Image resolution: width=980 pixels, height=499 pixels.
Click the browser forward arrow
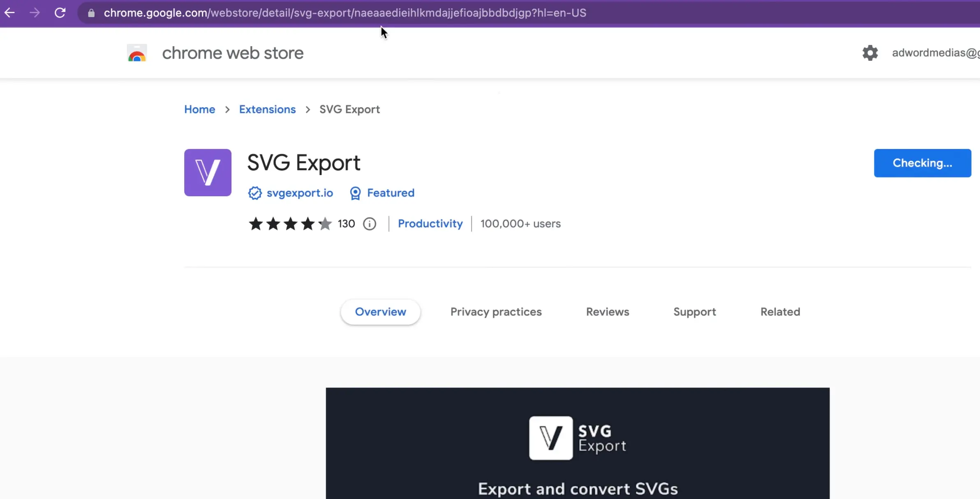click(x=35, y=13)
